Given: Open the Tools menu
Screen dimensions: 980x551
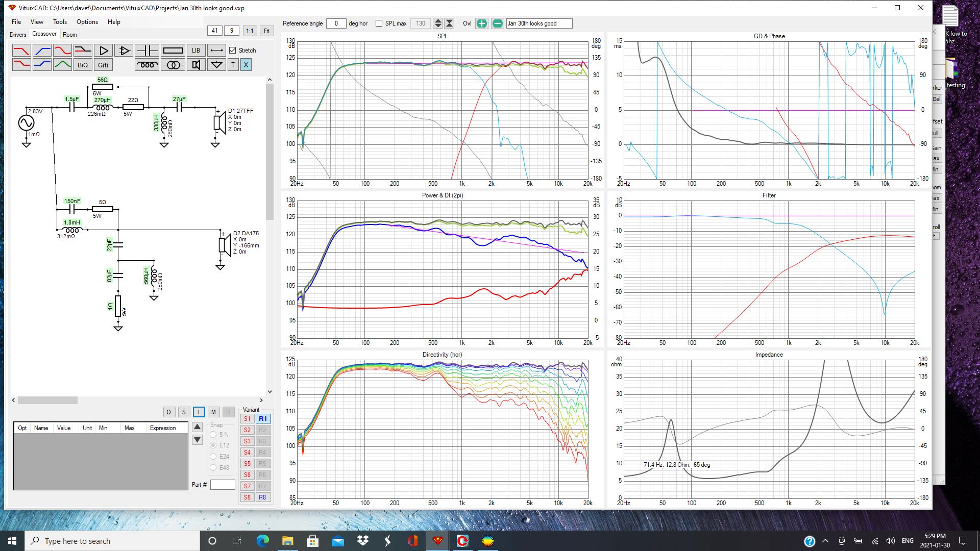Looking at the screenshot, I should pyautogui.click(x=60, y=22).
